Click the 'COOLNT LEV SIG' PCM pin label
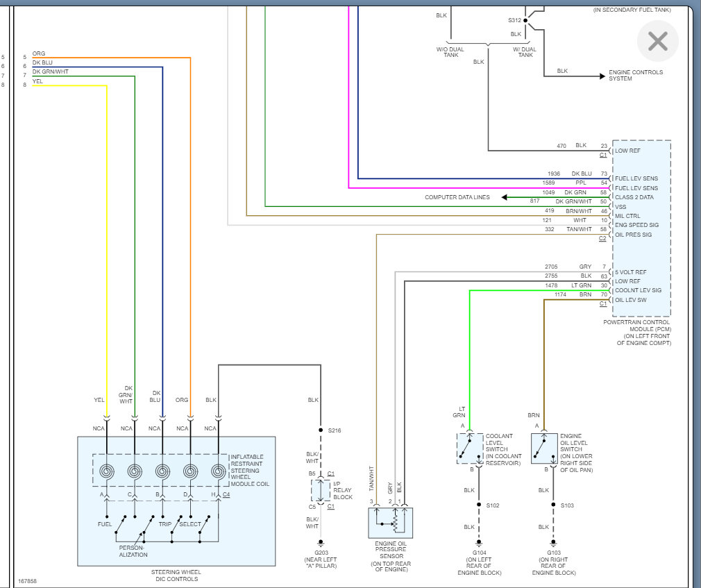701x588 pixels. (638, 290)
